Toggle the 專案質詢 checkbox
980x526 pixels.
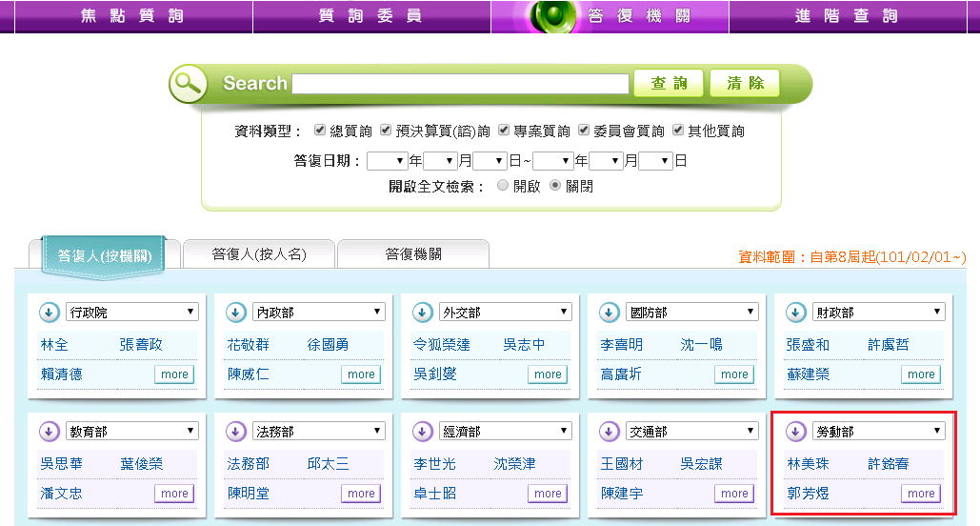click(x=504, y=131)
